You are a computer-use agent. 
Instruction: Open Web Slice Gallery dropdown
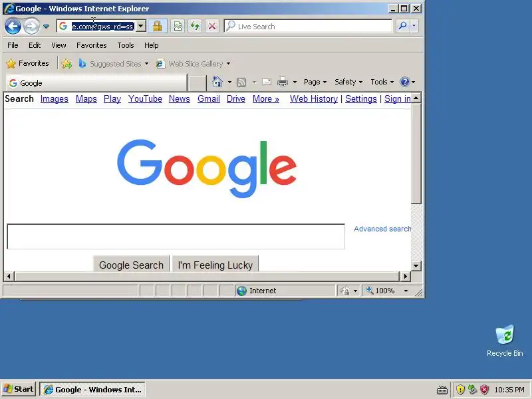[x=193, y=63]
